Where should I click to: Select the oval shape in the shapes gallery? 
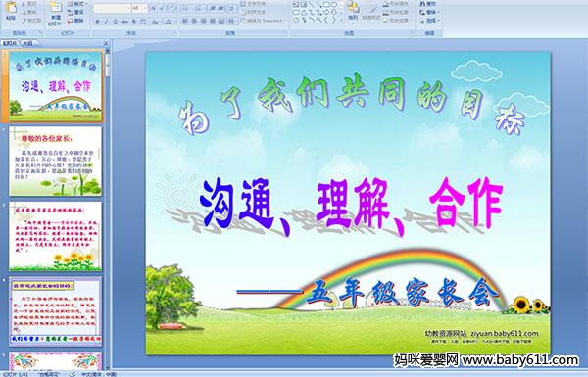point(334,5)
